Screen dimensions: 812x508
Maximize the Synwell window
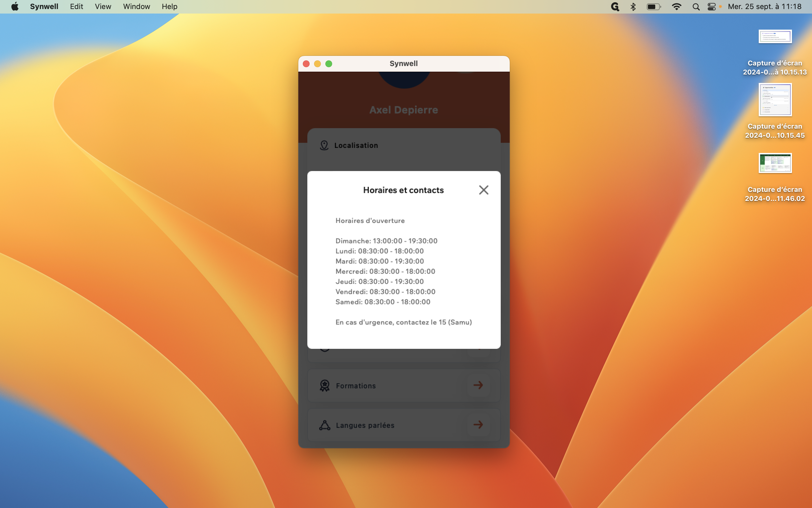329,64
